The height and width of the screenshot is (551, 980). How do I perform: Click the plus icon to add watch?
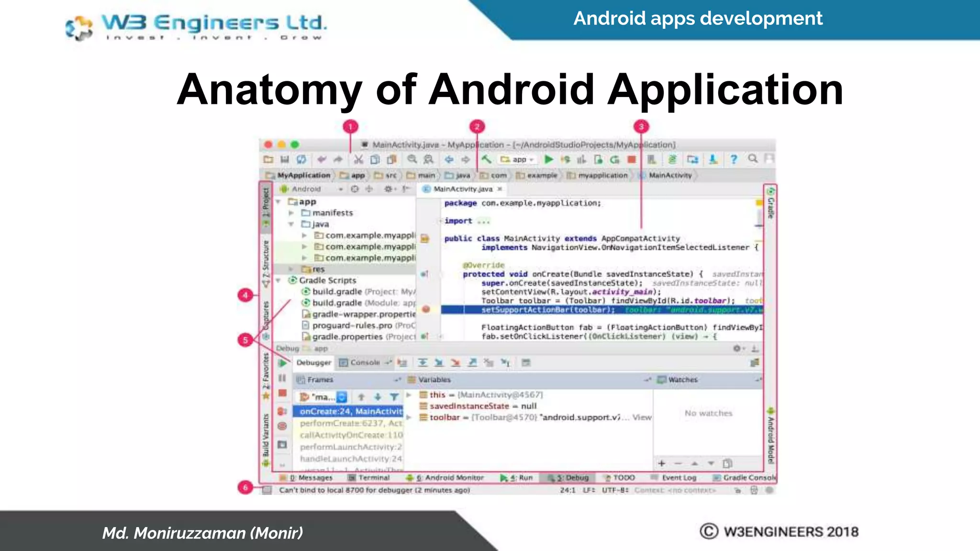point(662,463)
